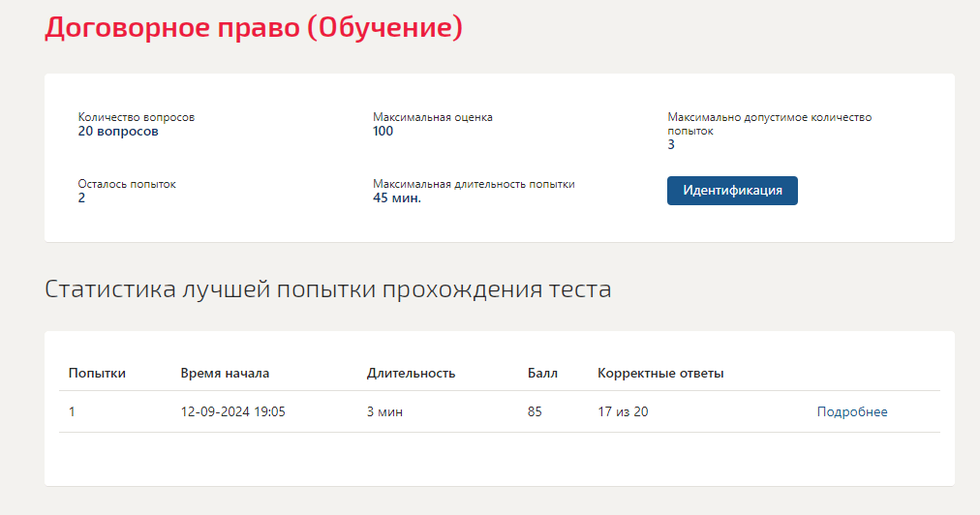Click the Корректные ответы column header
The width and height of the screenshot is (980, 515).
[660, 373]
